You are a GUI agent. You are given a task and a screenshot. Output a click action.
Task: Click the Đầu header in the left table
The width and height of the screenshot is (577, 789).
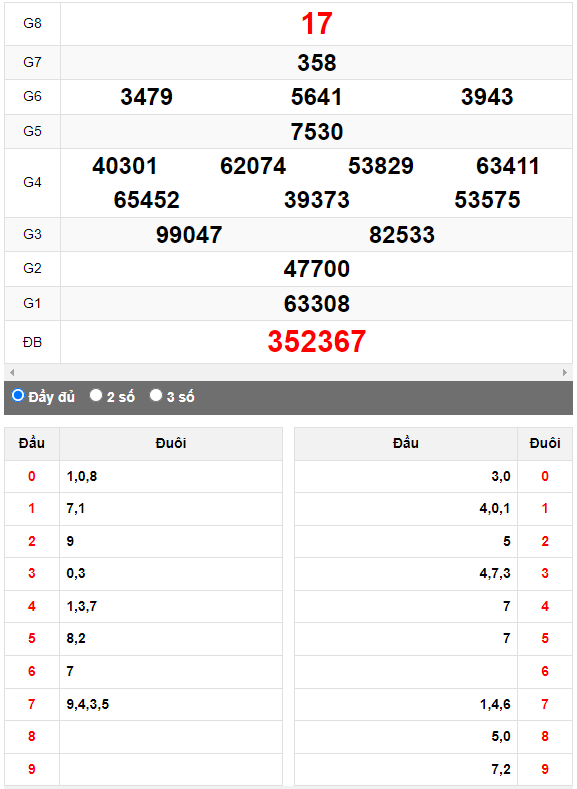32,443
